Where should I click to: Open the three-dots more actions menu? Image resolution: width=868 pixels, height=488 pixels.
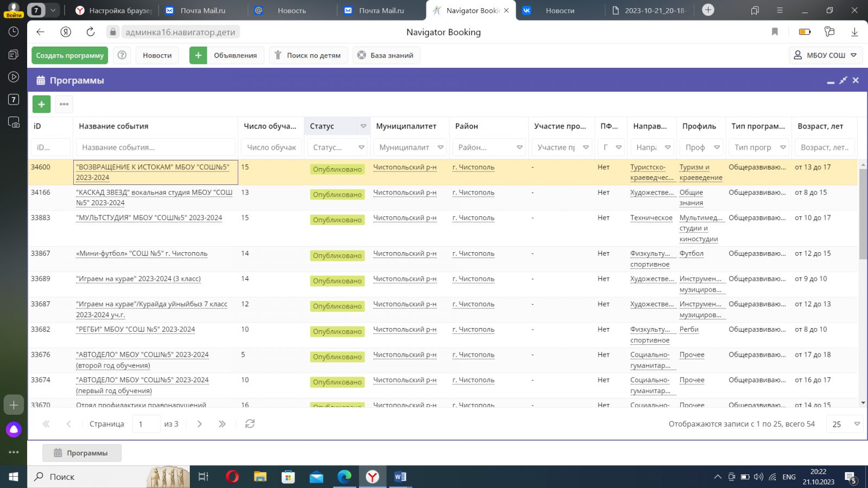[64, 104]
